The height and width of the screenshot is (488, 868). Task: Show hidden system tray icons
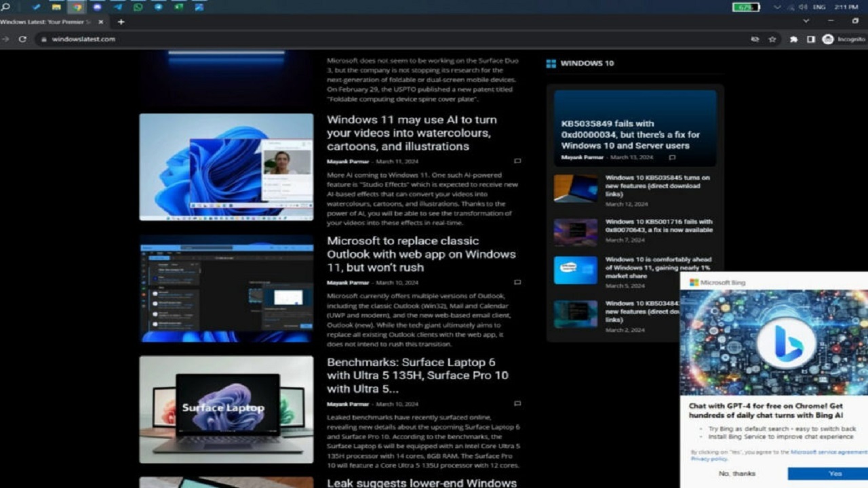(777, 7)
